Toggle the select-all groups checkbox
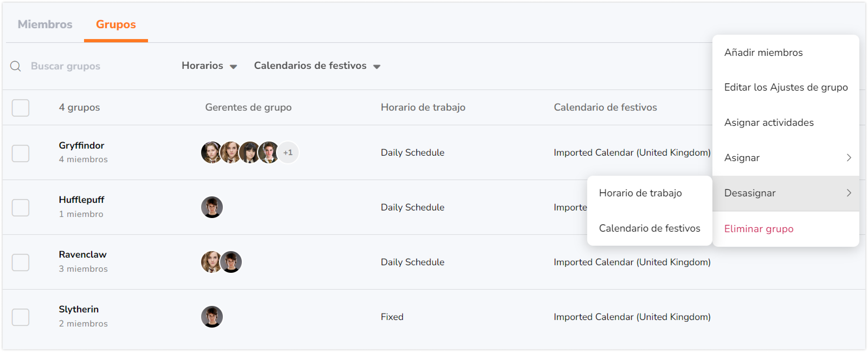Viewport: 868px width, 352px height. [x=21, y=108]
